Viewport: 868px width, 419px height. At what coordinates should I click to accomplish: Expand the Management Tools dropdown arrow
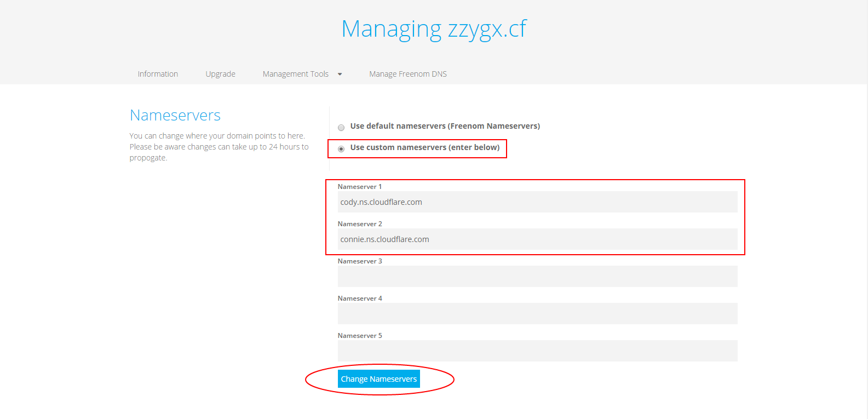340,74
